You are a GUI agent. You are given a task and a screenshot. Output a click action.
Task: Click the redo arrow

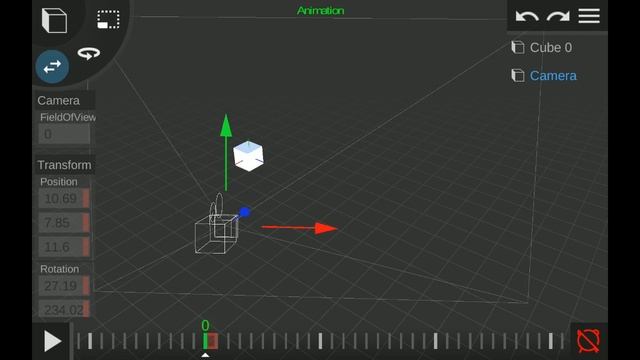point(558,16)
